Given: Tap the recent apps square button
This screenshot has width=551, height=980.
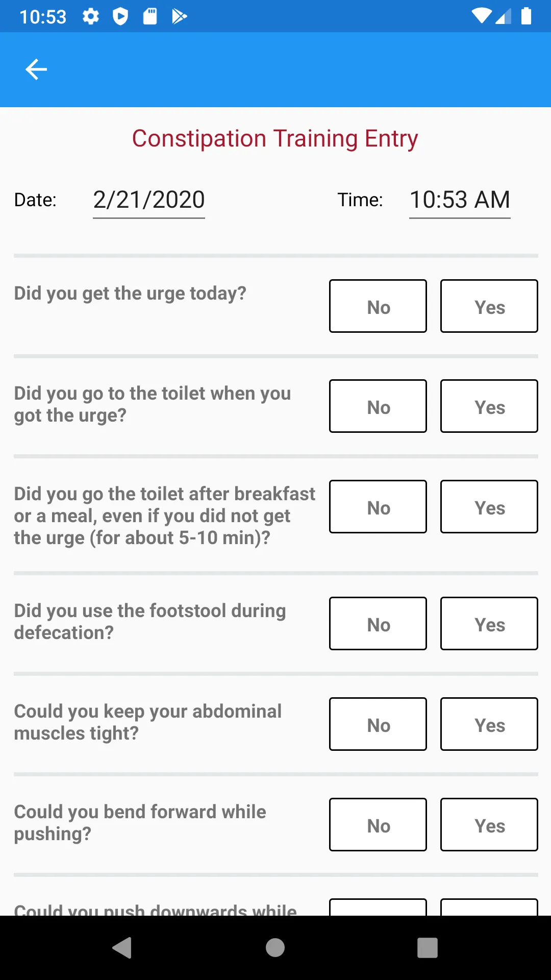Looking at the screenshot, I should click(428, 948).
